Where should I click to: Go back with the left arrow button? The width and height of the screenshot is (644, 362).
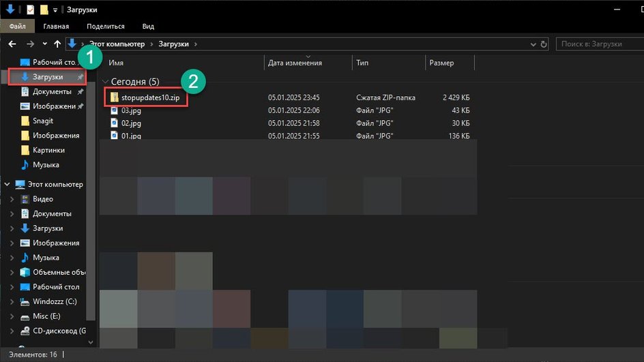point(12,44)
